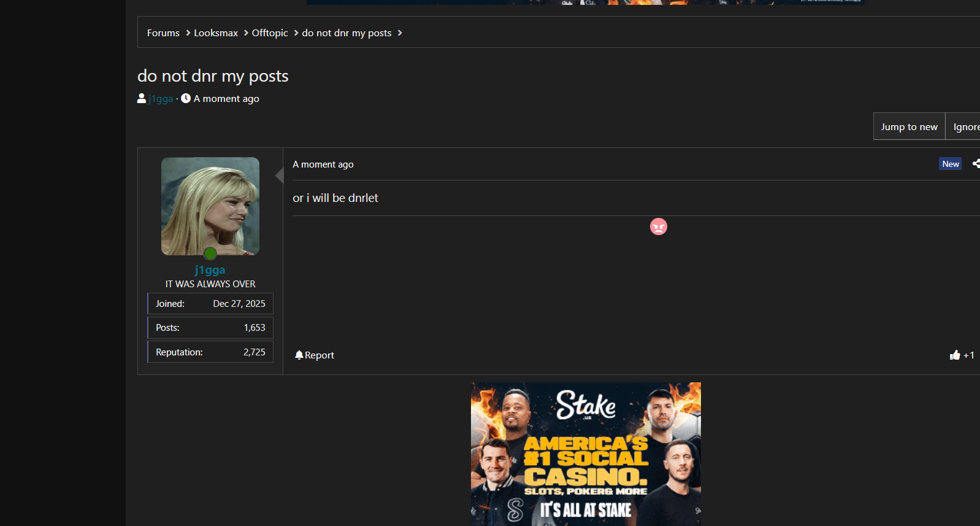980x526 pixels.
Task: Click the j1gga avatar picture
Action: [x=210, y=206]
